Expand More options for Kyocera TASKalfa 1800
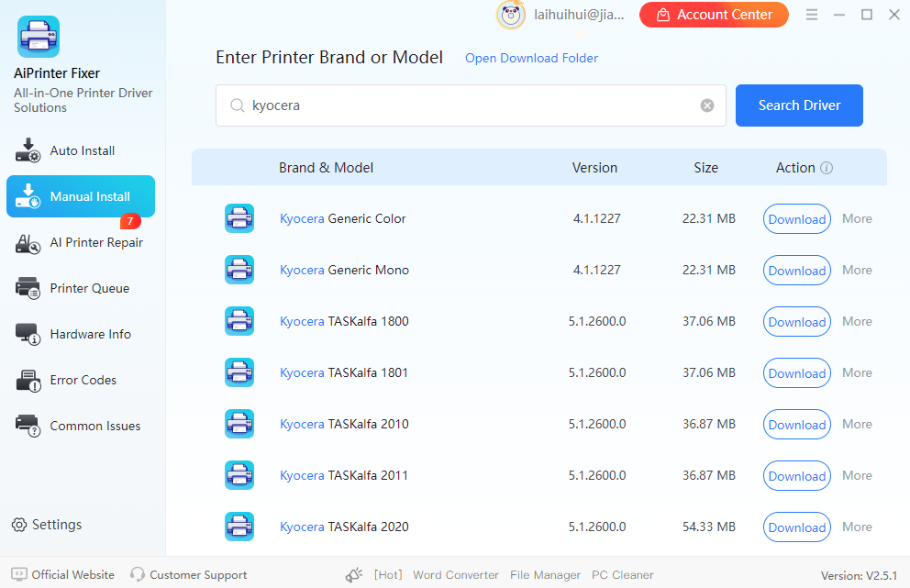This screenshot has height=588, width=910. tap(856, 321)
